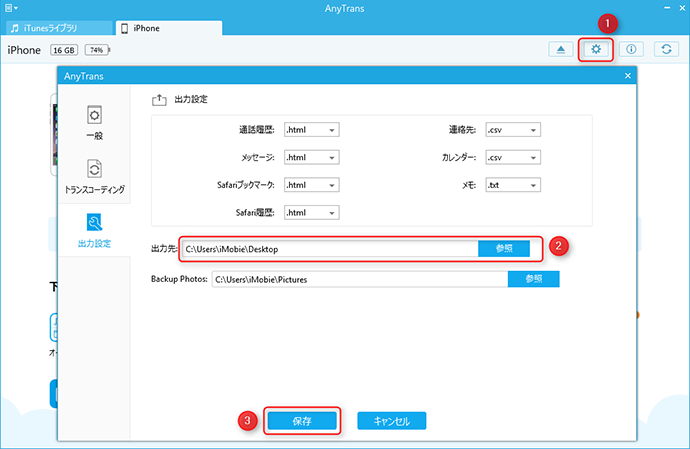The height and width of the screenshot is (449, 690).
Task: Select the トランスコーディング settings section
Action: point(94,177)
